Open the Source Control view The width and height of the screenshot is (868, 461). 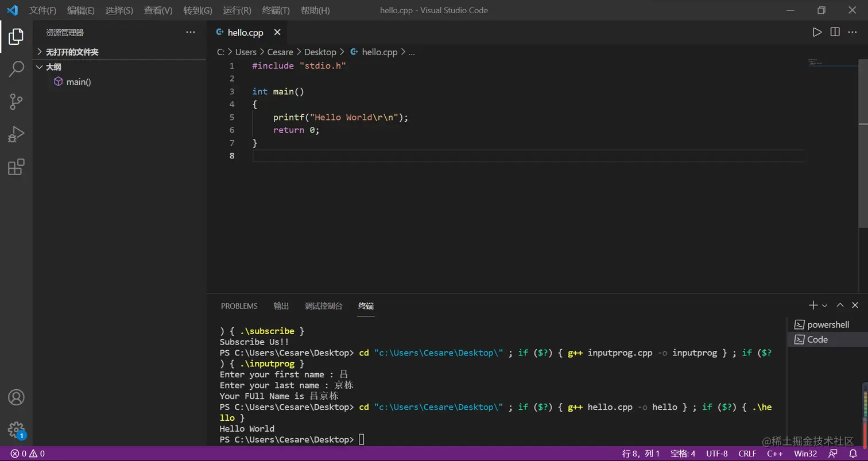(16, 102)
